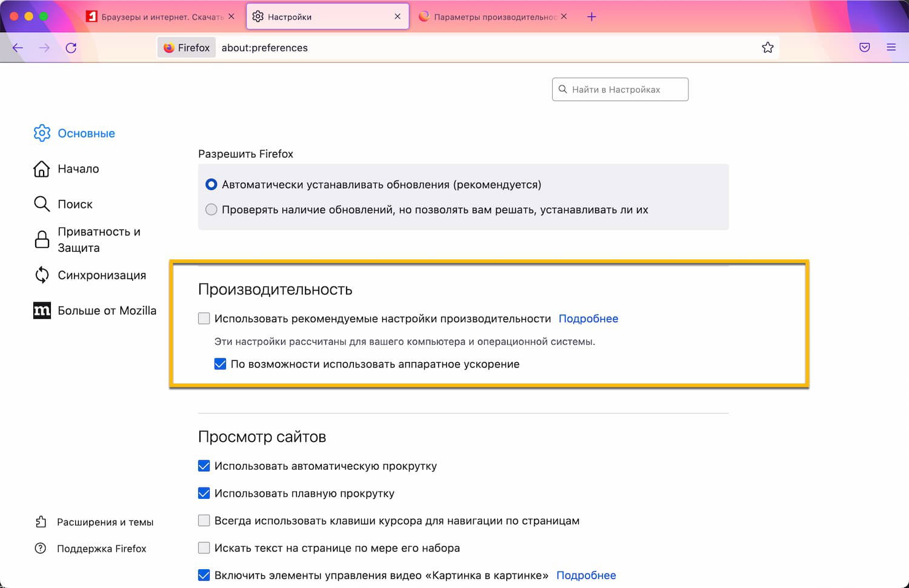Go back using the back arrow
The height and width of the screenshot is (588, 909).
18,48
